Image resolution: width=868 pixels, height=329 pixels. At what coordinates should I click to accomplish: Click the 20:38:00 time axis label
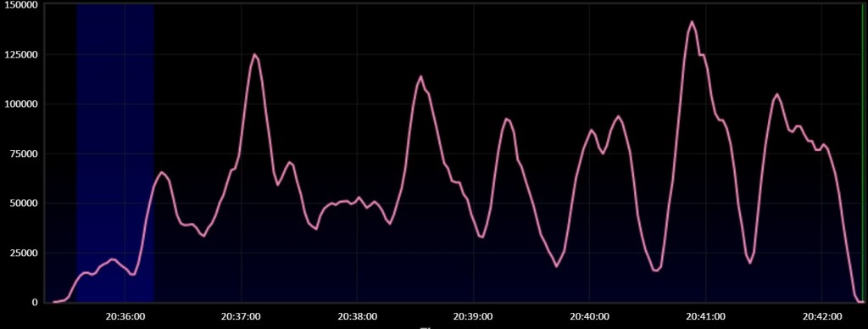click(357, 316)
